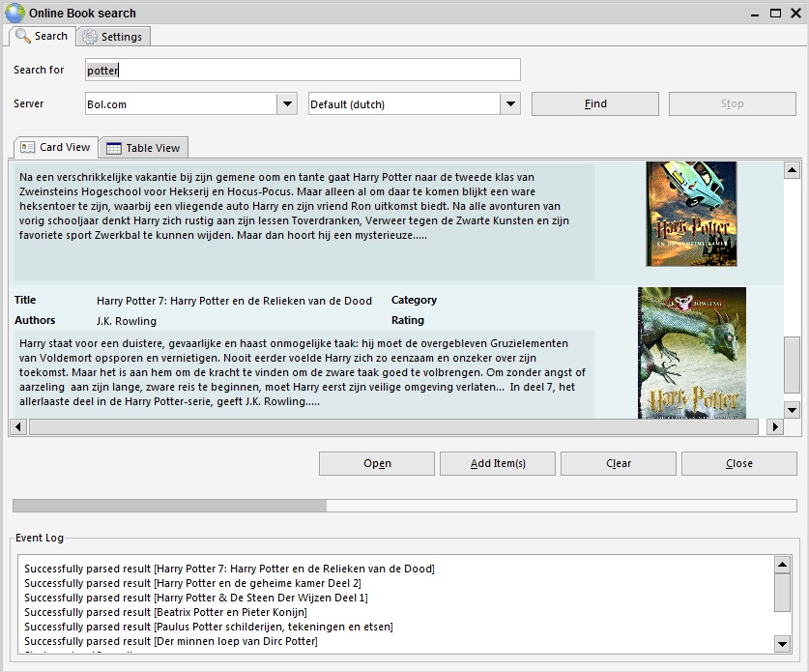
Task: Click the Add Item(s) button
Action: (498, 463)
